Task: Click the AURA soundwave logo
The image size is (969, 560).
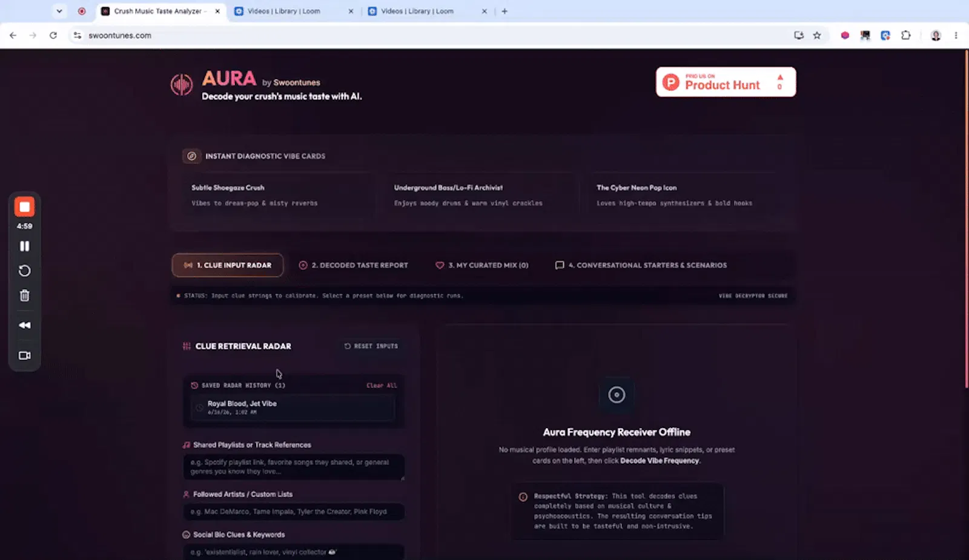Action: tap(182, 85)
